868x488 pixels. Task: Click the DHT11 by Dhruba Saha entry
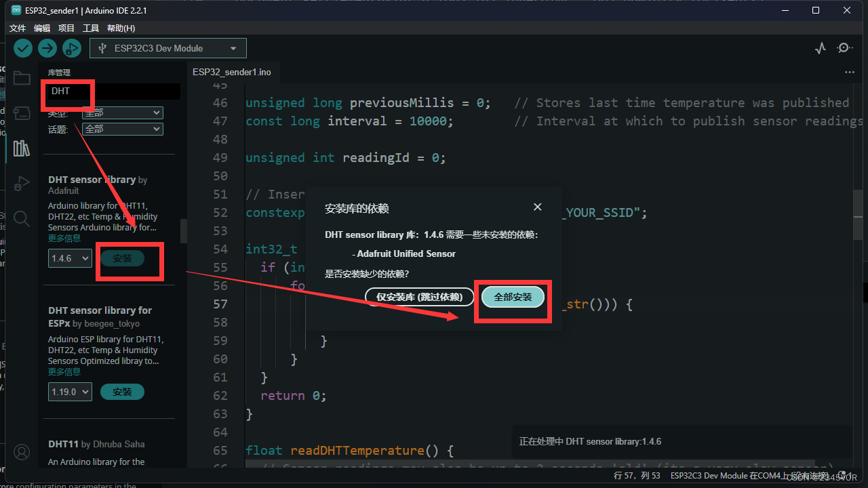pos(96,444)
